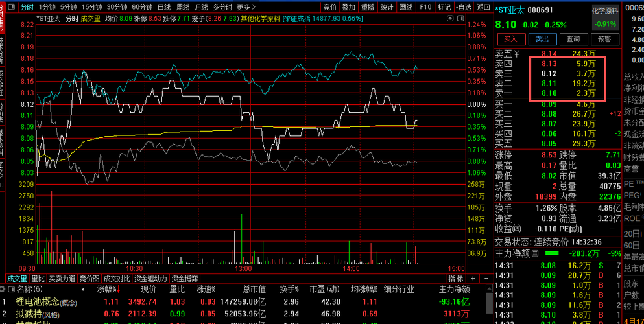Open the 化学原料 sector box
The height and width of the screenshot is (324, 644).
[605, 17]
